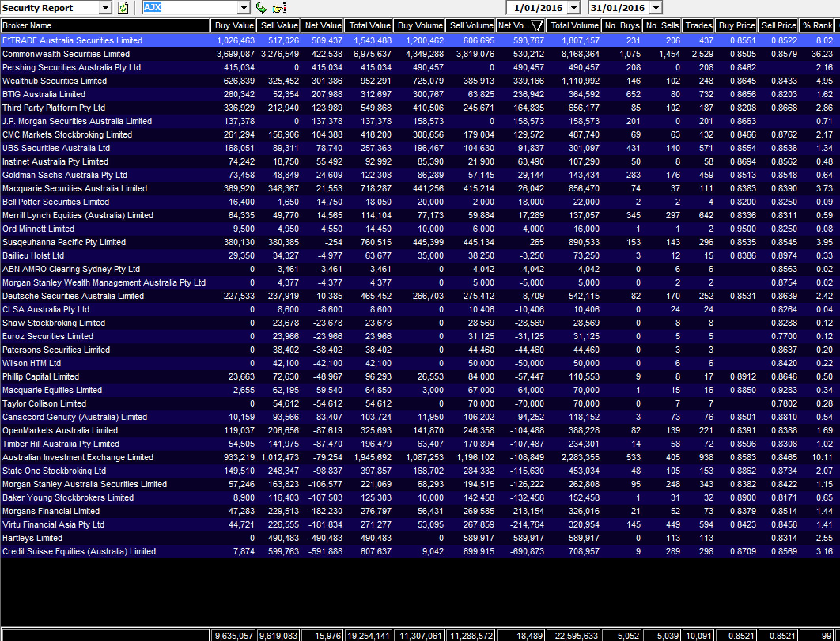Viewport: 840px width, 641px height.
Task: Click the 1/01/2016 start date field
Action: click(x=537, y=8)
